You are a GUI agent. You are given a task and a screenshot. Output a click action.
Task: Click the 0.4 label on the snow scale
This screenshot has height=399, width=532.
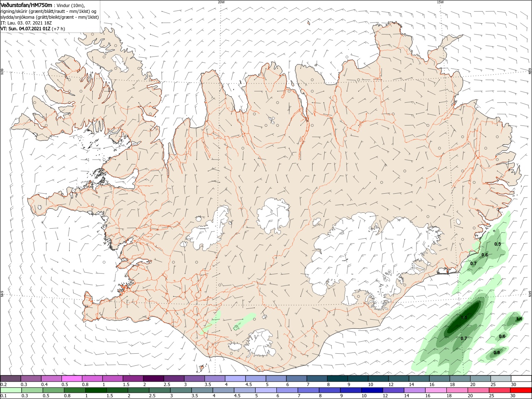coord(44,384)
